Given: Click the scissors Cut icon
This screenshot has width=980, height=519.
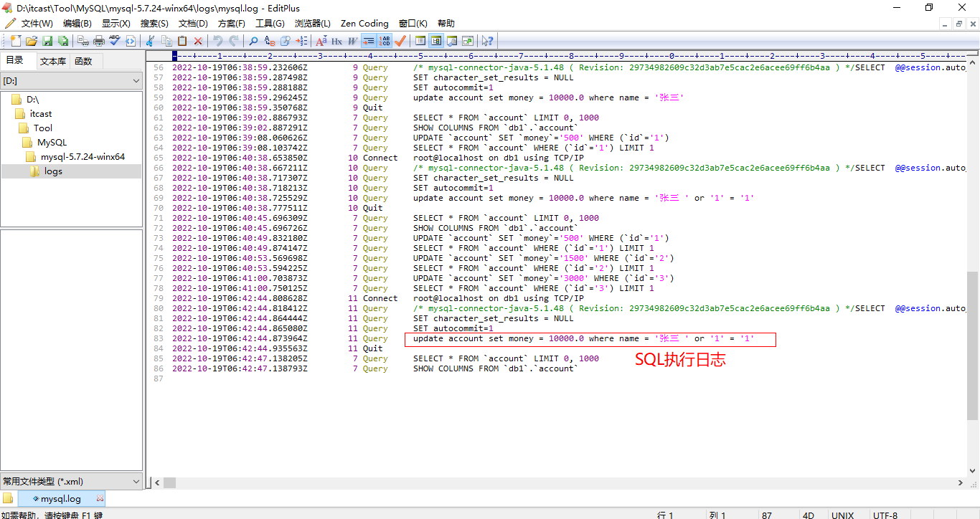Looking at the screenshot, I should pos(151,41).
